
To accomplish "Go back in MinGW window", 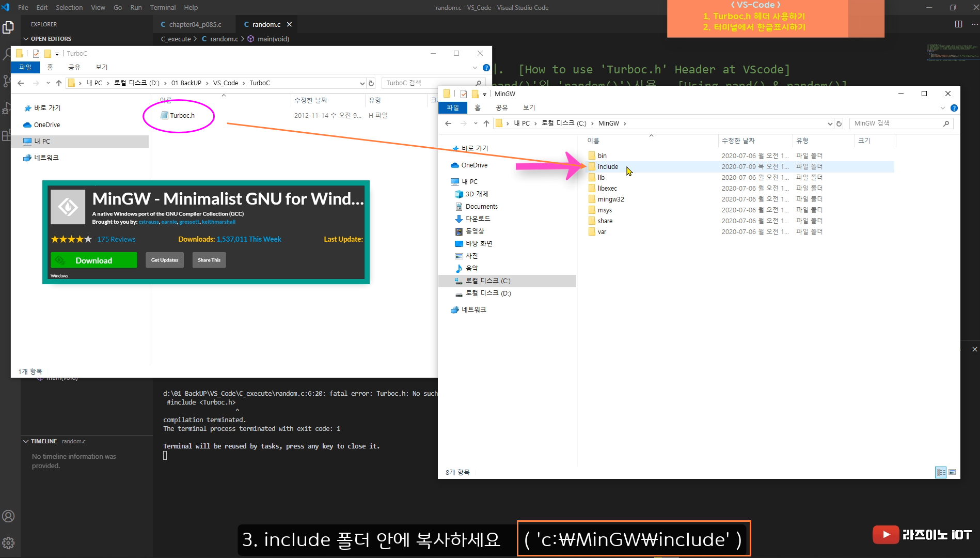I will pos(448,123).
